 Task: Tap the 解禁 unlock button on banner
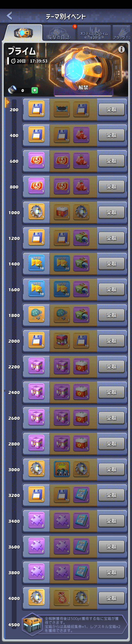pyautogui.click(x=83, y=88)
